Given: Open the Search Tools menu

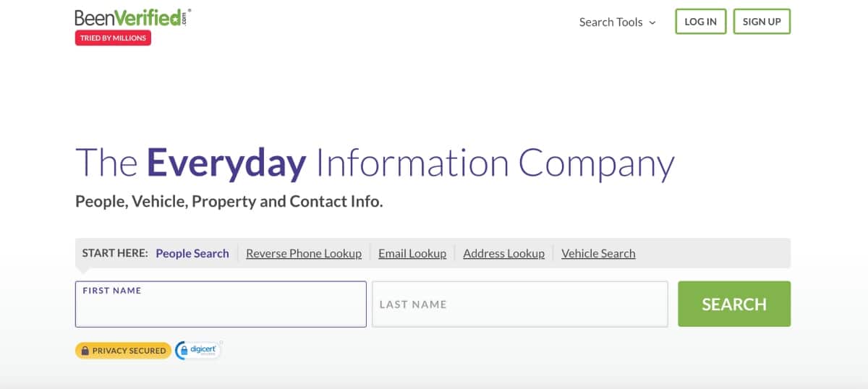Looking at the screenshot, I should [x=610, y=22].
